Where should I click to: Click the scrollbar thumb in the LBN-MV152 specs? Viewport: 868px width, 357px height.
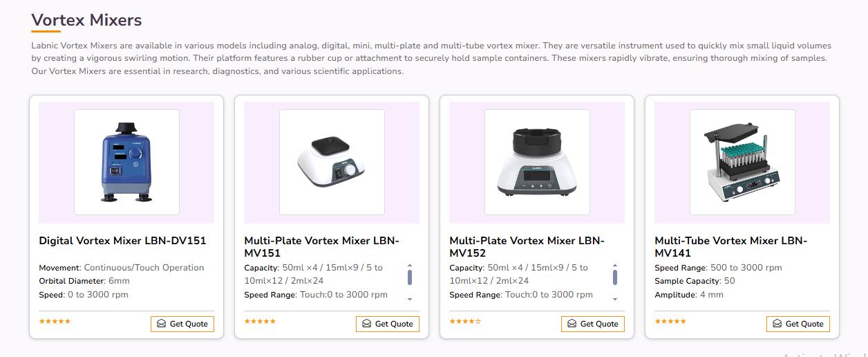pos(615,277)
